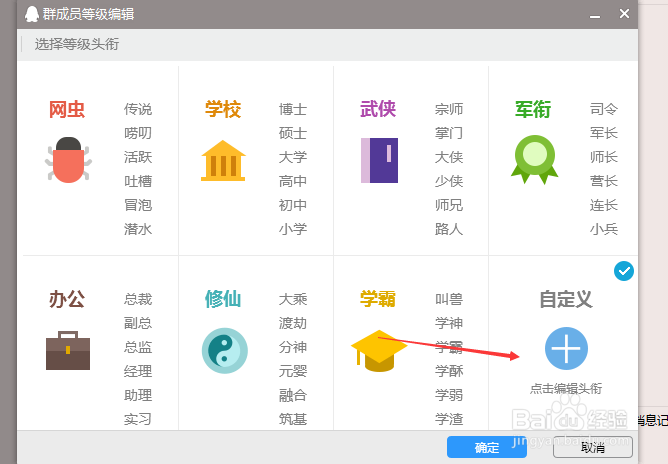
Task: Click the 宗师 level label
Action: [x=449, y=109]
